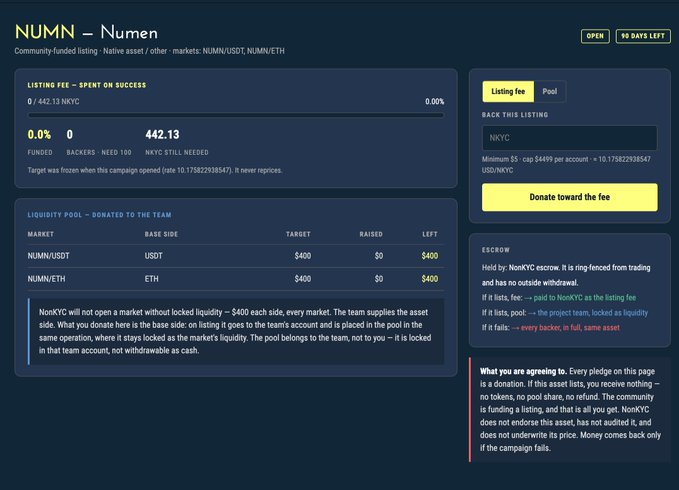
Task: Select the NUMN/USDT market cell
Action: point(48,256)
